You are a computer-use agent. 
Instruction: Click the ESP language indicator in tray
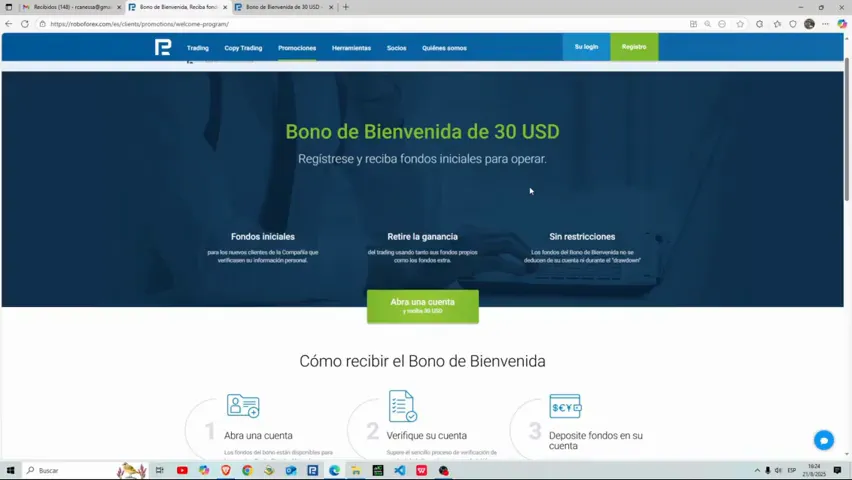(x=792, y=470)
